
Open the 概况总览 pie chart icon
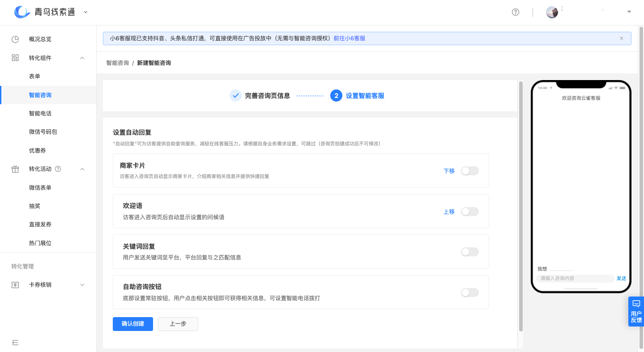pos(15,39)
